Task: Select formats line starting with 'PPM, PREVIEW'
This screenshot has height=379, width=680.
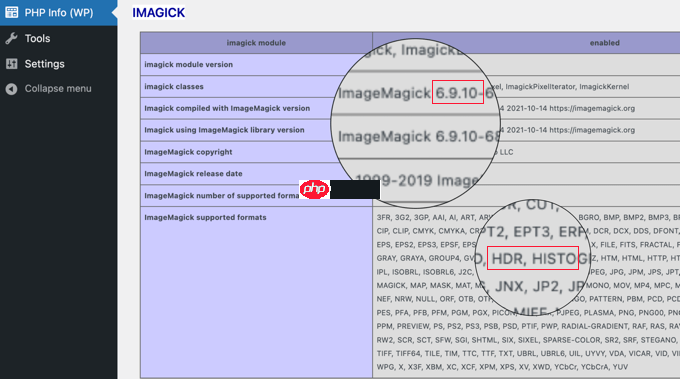Action: [528, 326]
